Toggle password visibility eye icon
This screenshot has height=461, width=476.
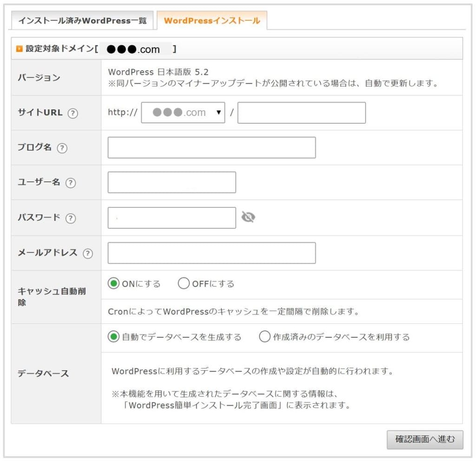[x=248, y=217]
